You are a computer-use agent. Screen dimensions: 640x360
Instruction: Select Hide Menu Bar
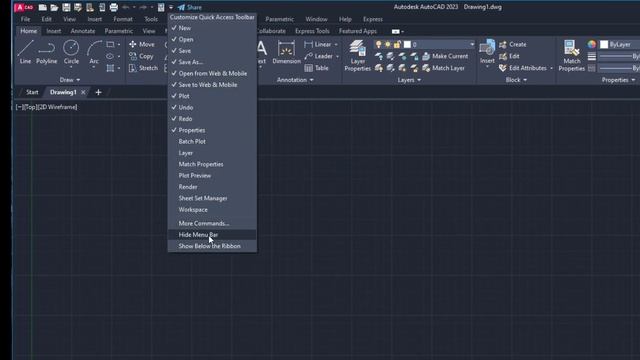click(x=212, y=235)
